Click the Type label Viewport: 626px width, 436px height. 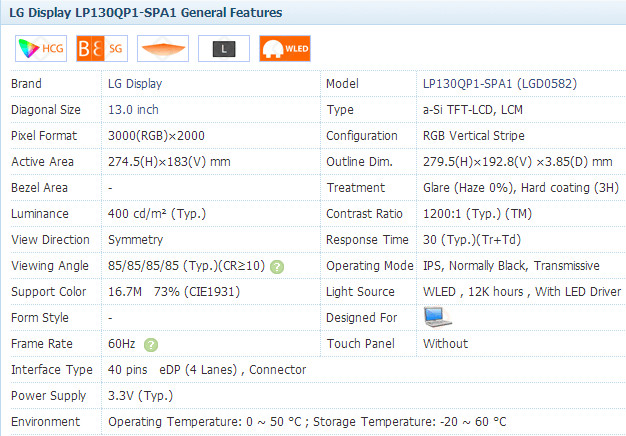[340, 109]
